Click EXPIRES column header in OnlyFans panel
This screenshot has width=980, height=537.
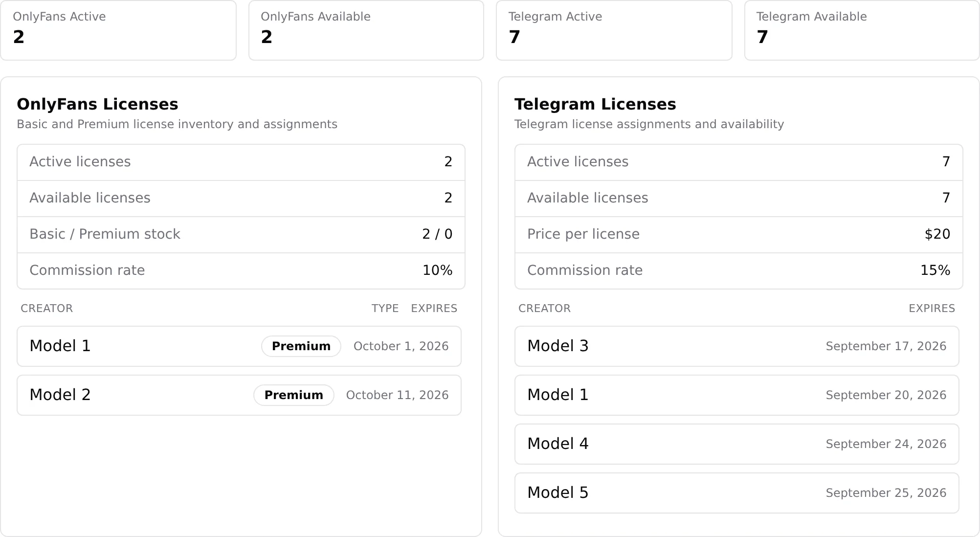[x=434, y=309]
